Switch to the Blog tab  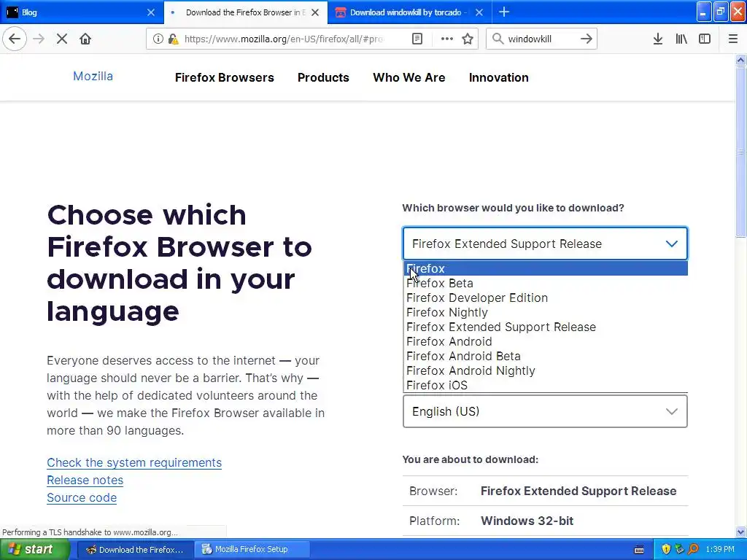[x=82, y=12]
